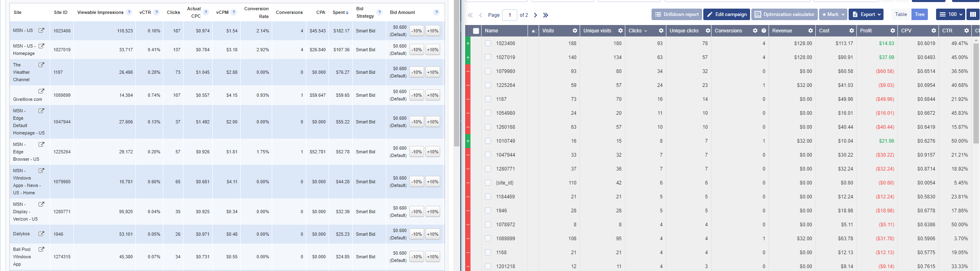Expand green plus marker for row 1010749
Screen dimensions: 980x271
(468, 141)
